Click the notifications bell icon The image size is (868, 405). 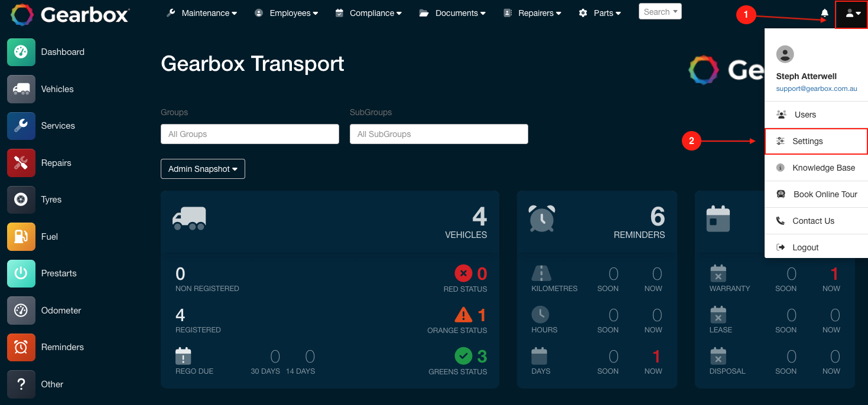[x=825, y=13]
